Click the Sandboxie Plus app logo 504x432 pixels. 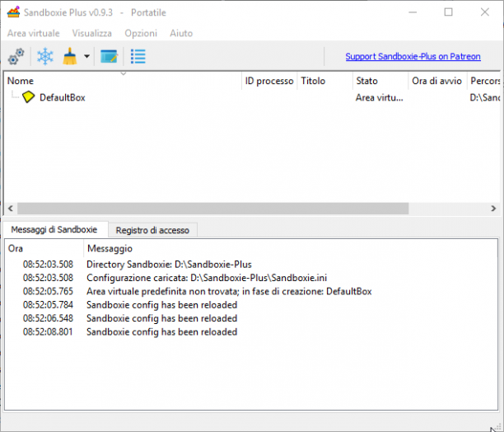13,12
